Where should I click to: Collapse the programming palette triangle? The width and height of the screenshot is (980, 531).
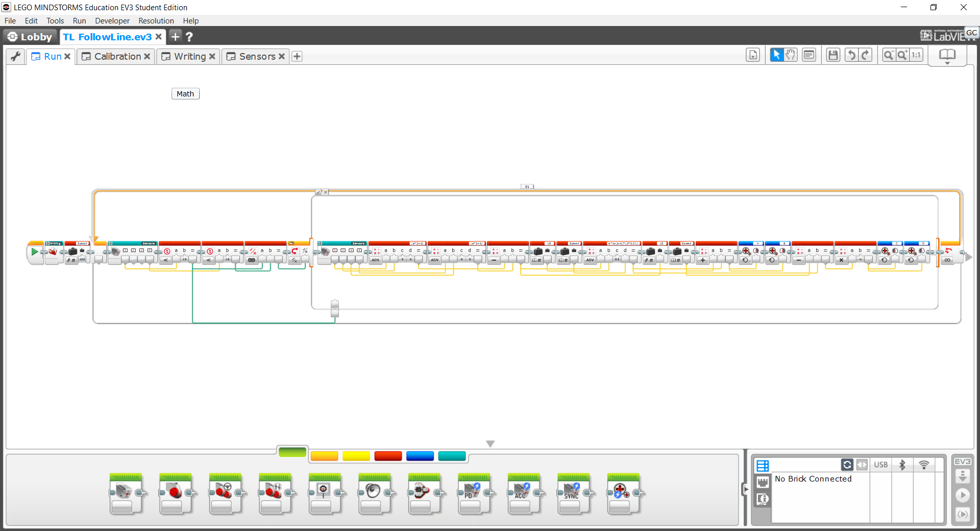tap(490, 444)
